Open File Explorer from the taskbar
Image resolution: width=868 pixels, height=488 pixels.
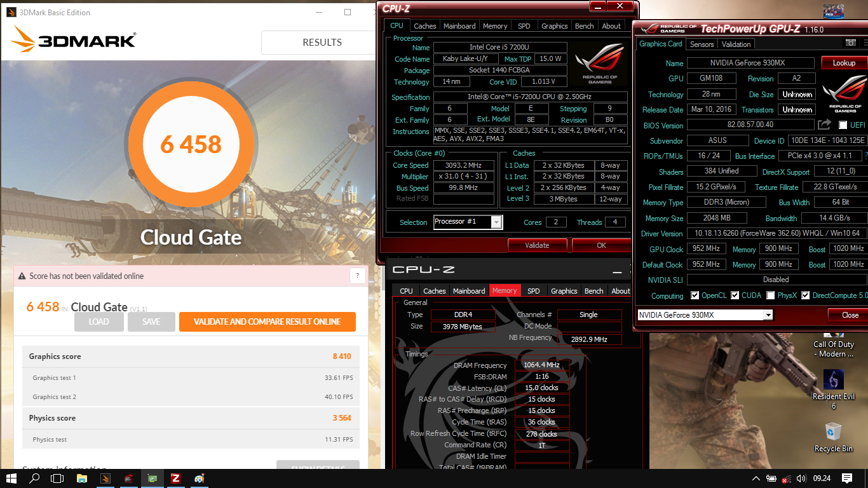coord(82,478)
